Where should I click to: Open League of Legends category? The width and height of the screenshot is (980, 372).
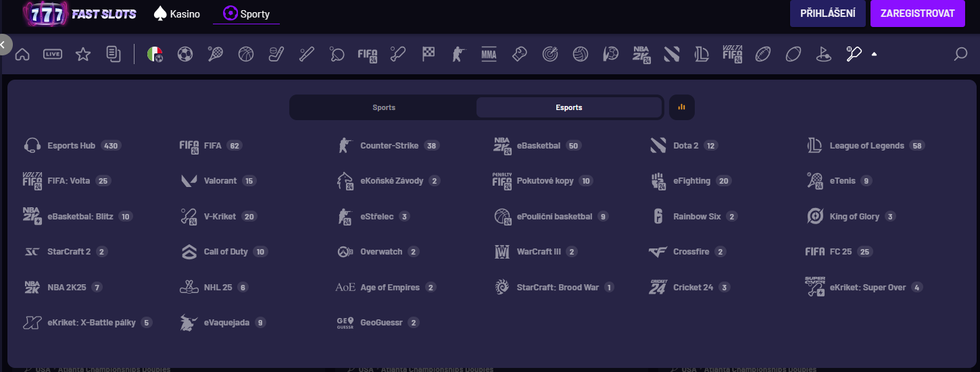click(x=866, y=145)
